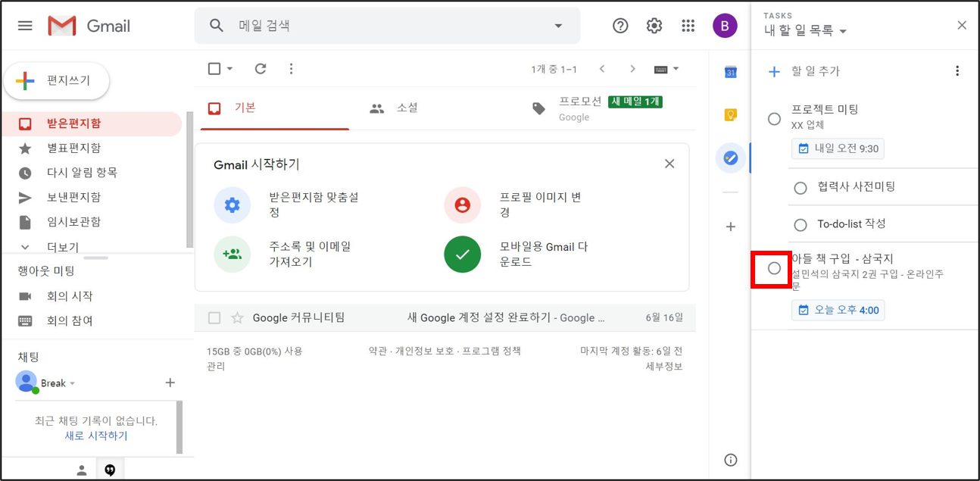Click the 오늘 오후 4:00 date chip
This screenshot has width=980, height=481.
(838, 310)
